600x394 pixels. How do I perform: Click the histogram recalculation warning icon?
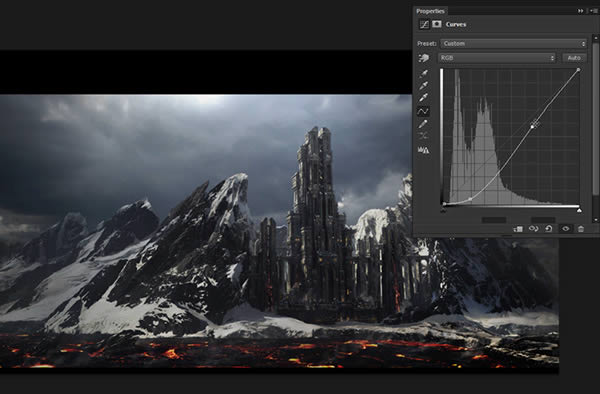pos(424,150)
